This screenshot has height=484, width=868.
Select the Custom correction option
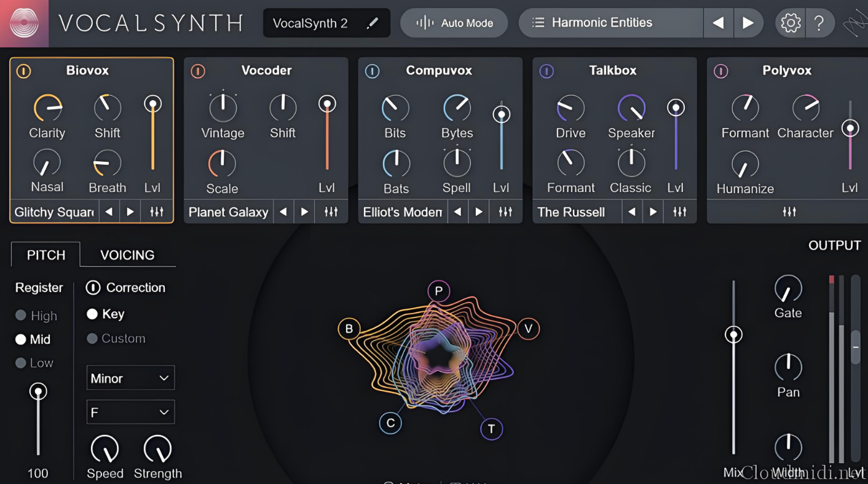(116, 338)
